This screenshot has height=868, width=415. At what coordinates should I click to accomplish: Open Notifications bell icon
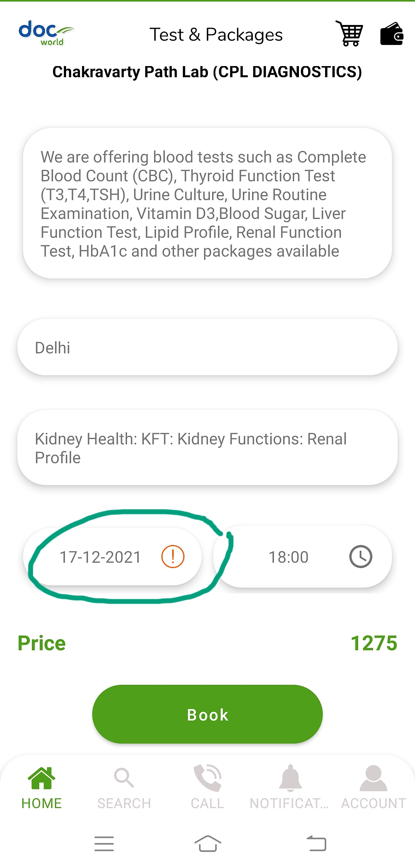point(290,779)
